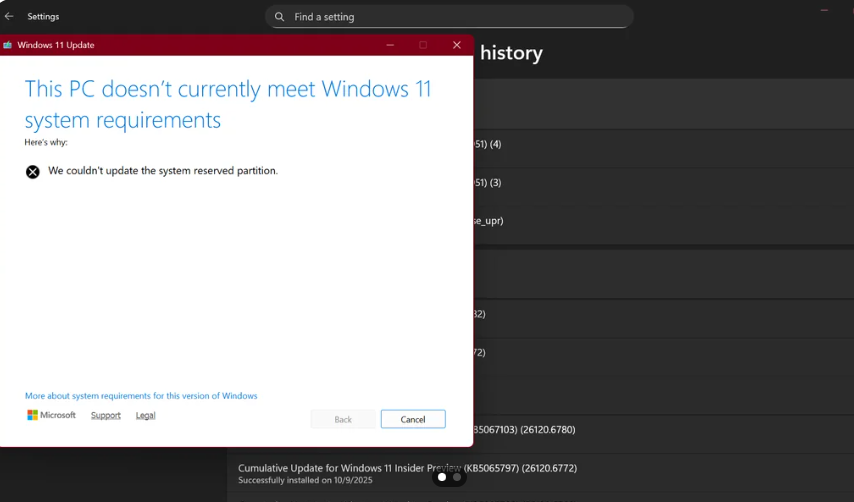Click the greyed-out Back button
Viewport: 854px width, 502px height.
coord(343,419)
